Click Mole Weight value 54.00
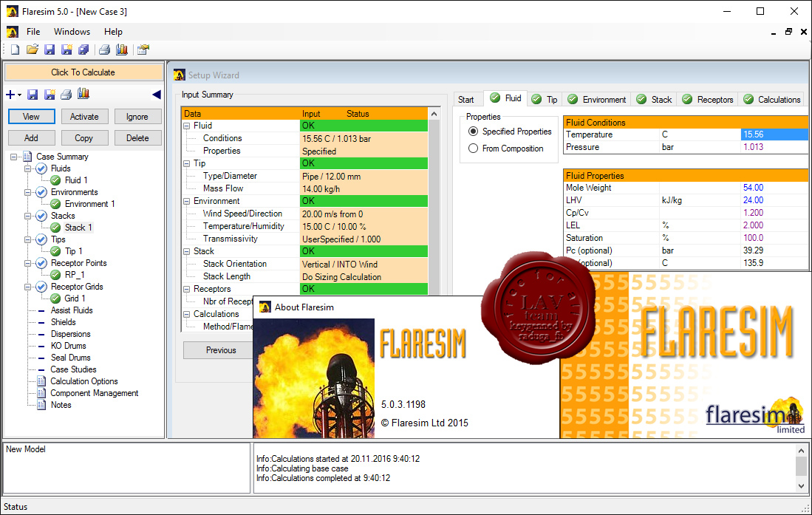Image resolution: width=812 pixels, height=515 pixels. tap(774, 188)
